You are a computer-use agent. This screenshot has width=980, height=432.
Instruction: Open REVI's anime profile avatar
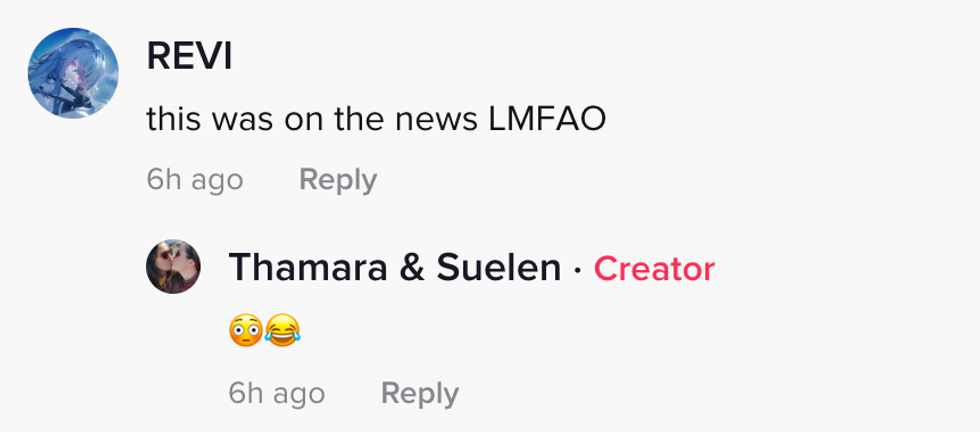(73, 73)
